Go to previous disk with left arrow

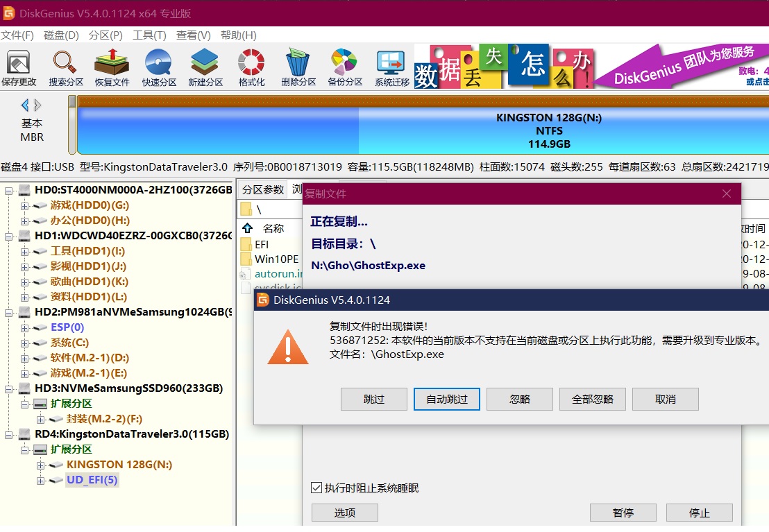point(25,105)
